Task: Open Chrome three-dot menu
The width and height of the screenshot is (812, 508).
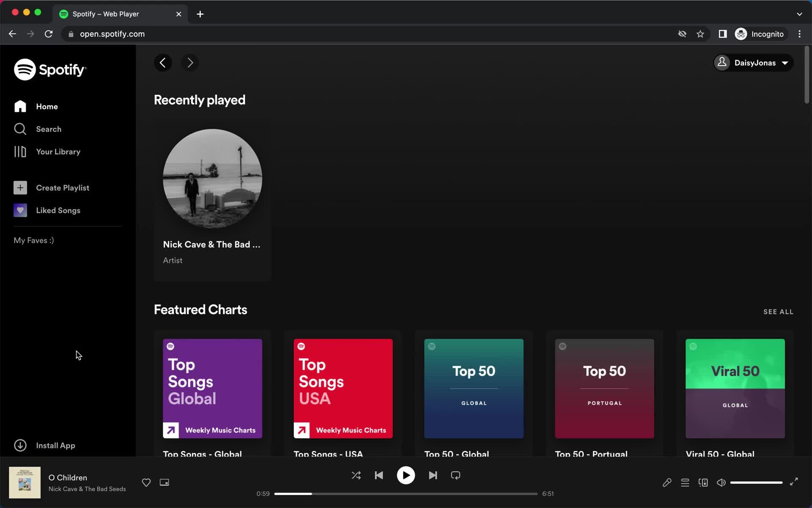Action: coord(799,34)
